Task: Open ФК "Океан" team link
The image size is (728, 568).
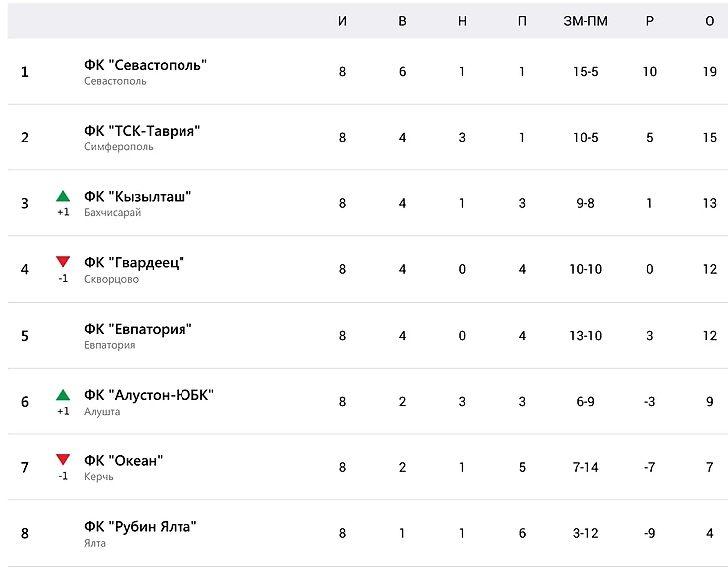Action: click(x=123, y=461)
